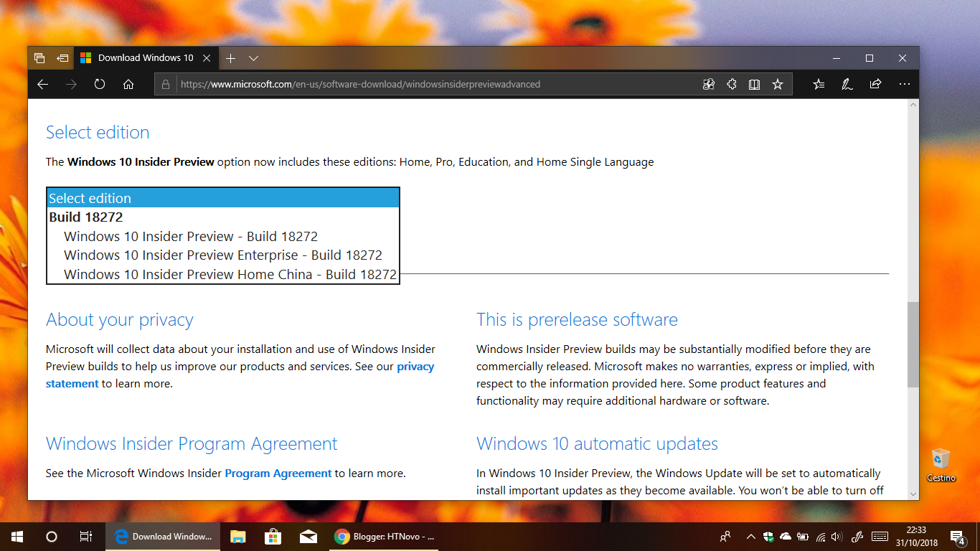Add page to favorites star icon

(777, 84)
